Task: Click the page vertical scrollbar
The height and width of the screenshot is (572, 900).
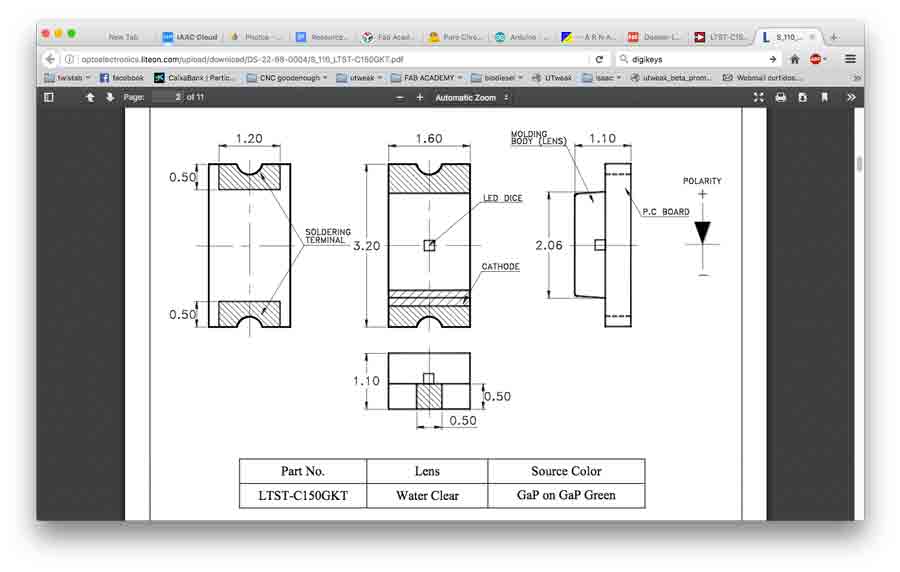Action: [859, 165]
